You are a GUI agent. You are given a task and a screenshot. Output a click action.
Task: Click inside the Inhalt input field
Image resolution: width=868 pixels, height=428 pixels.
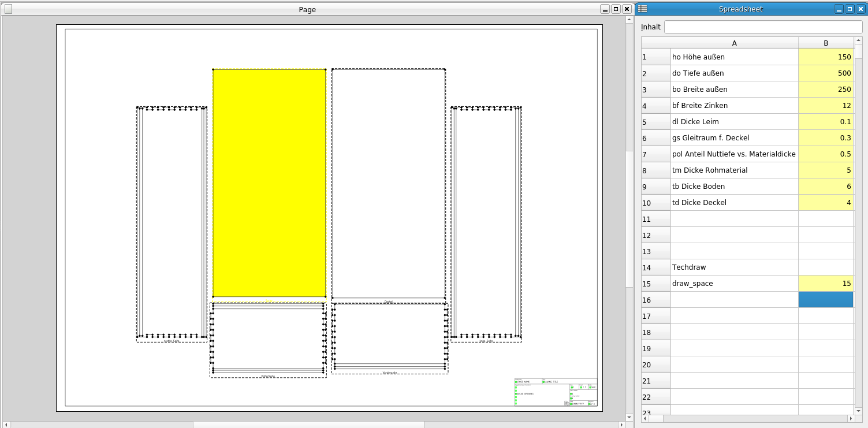(762, 27)
